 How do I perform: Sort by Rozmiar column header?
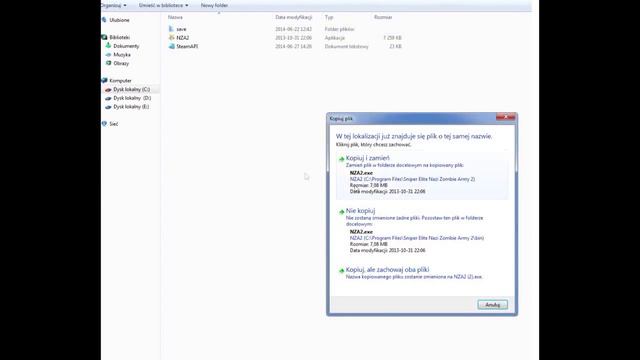click(x=383, y=17)
